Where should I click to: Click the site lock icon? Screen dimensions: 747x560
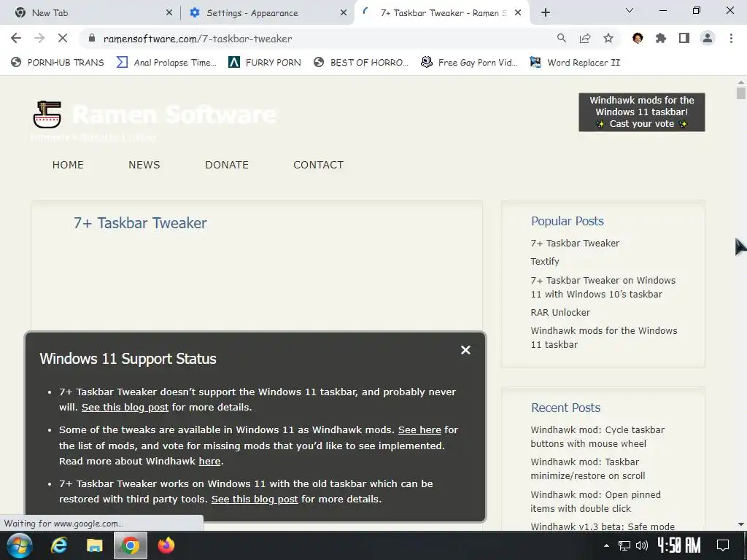[92, 38]
